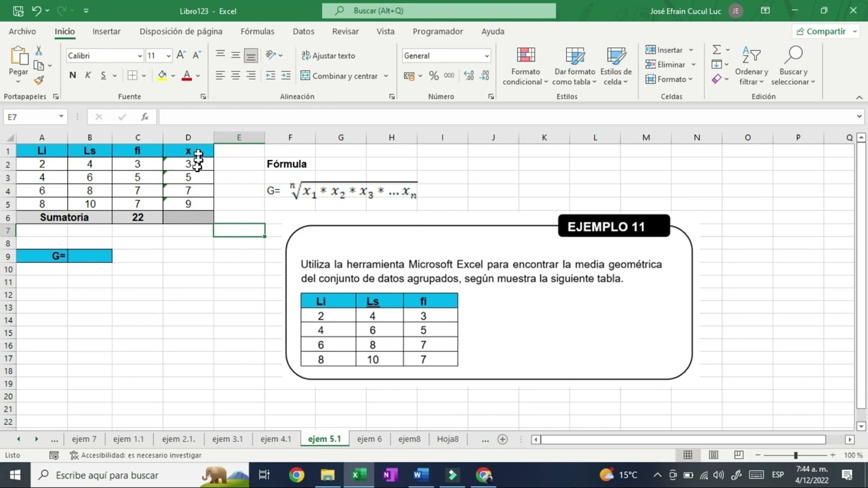Open the General number format dropdown
This screenshot has height=488, width=868.
[x=486, y=56]
